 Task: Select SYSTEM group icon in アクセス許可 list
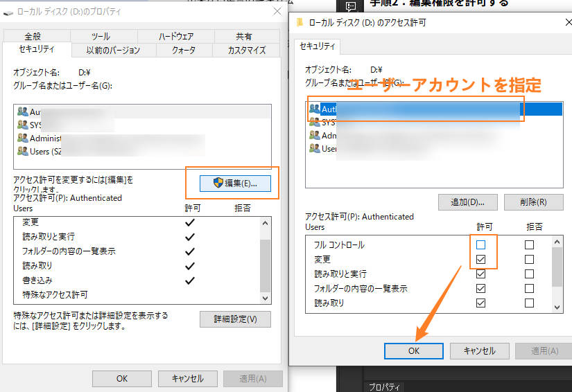315,122
